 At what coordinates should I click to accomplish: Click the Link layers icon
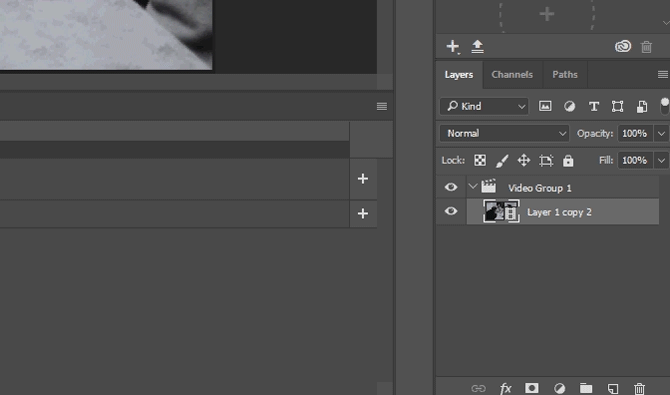pos(478,388)
